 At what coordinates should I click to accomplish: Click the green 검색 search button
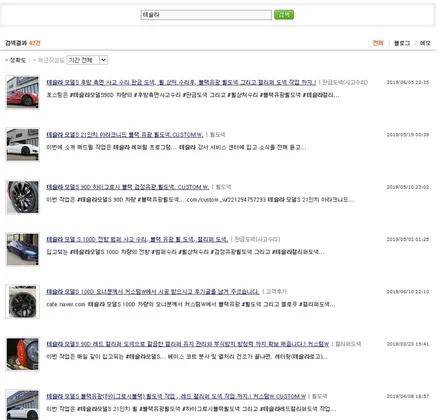284,15
